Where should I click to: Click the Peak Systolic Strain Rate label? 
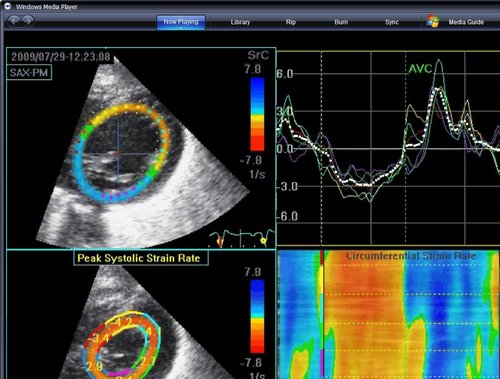coord(140,258)
